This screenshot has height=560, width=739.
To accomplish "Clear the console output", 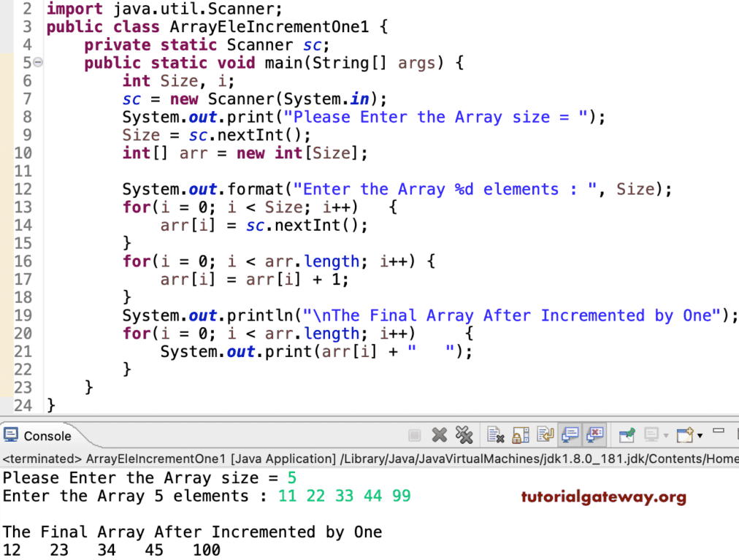I will [497, 435].
